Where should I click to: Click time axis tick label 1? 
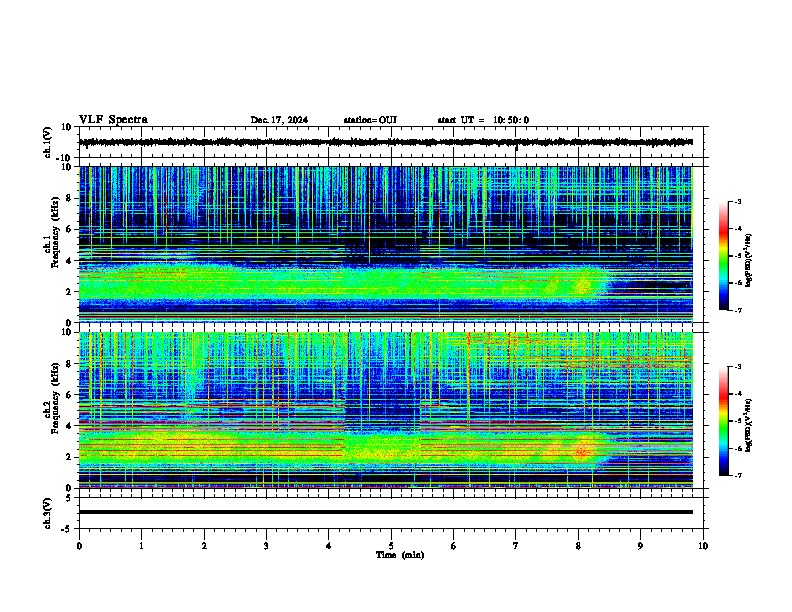point(141,546)
